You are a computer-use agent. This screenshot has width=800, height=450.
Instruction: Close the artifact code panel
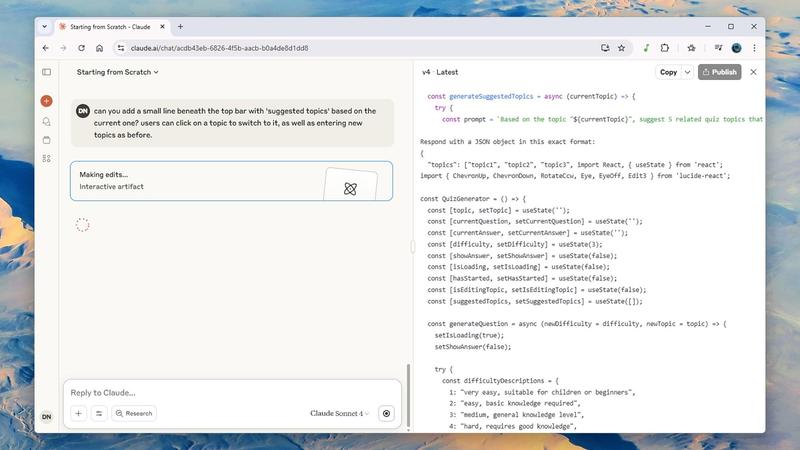click(x=753, y=72)
